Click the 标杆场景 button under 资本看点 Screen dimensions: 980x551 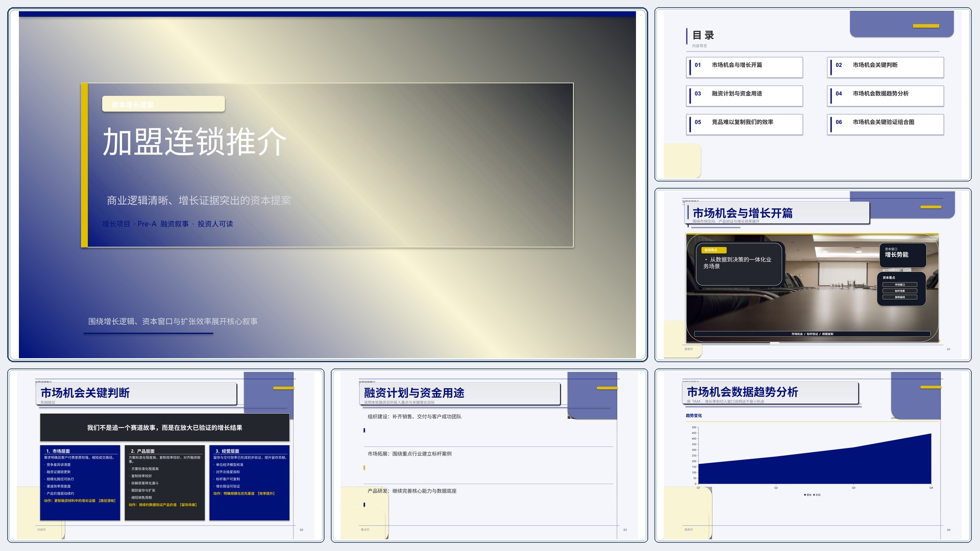click(900, 291)
